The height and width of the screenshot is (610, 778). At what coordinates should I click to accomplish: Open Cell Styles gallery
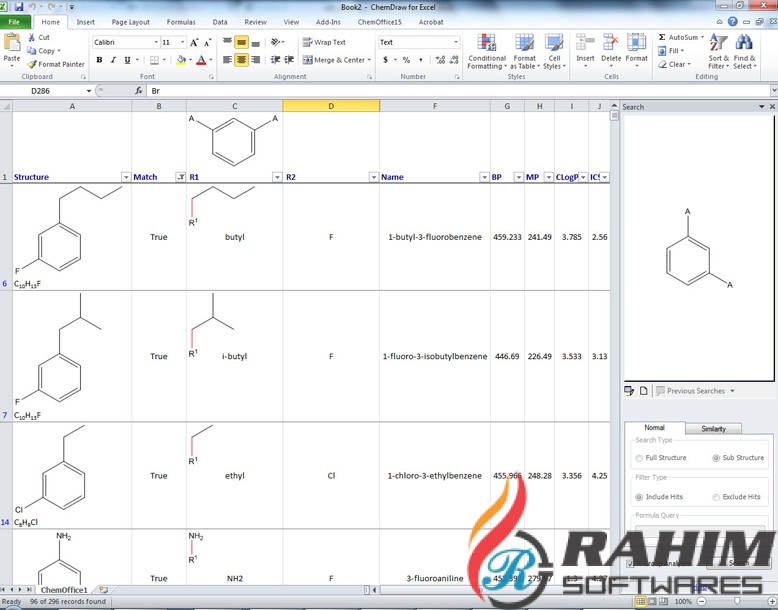(554, 52)
